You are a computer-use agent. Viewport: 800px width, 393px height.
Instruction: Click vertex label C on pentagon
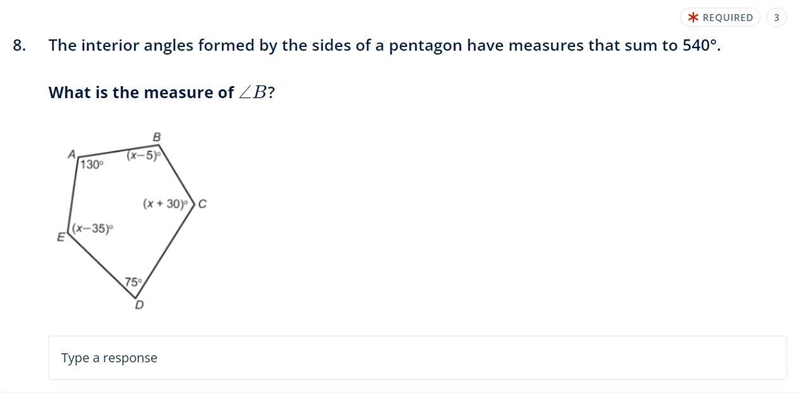202,204
